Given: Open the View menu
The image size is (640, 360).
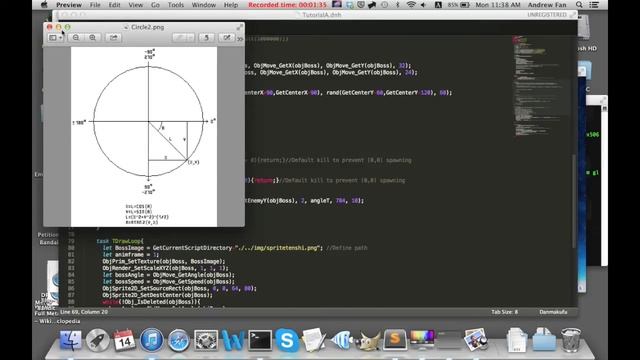Looking at the screenshot, I should point(136,5).
